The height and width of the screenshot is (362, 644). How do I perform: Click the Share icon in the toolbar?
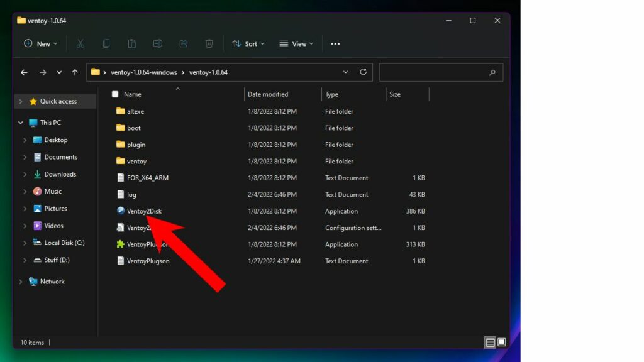(x=183, y=43)
